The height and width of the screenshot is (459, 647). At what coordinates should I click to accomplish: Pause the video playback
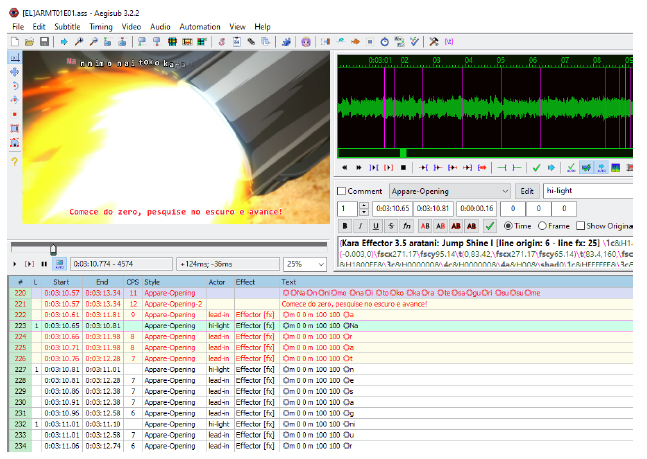43,264
